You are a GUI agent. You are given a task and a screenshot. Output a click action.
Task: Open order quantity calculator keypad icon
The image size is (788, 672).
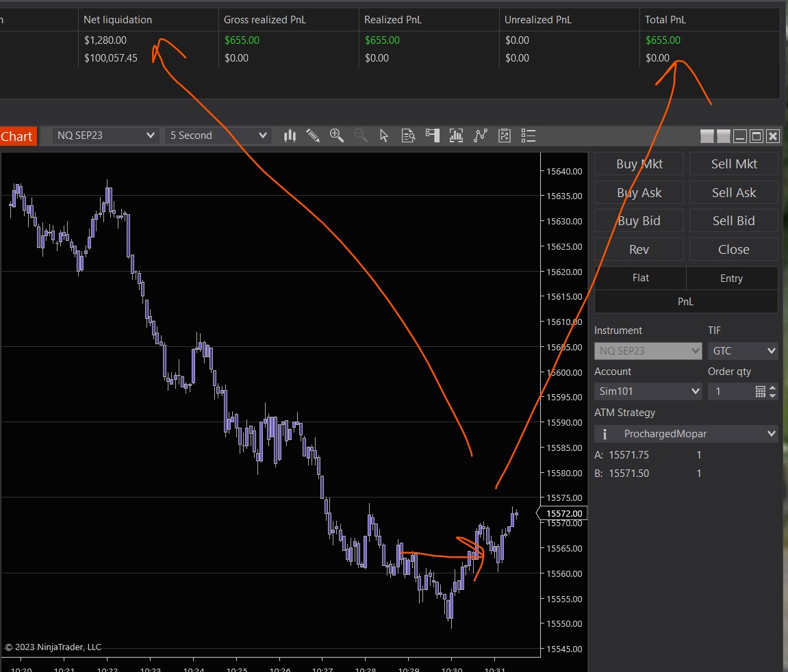(760, 391)
